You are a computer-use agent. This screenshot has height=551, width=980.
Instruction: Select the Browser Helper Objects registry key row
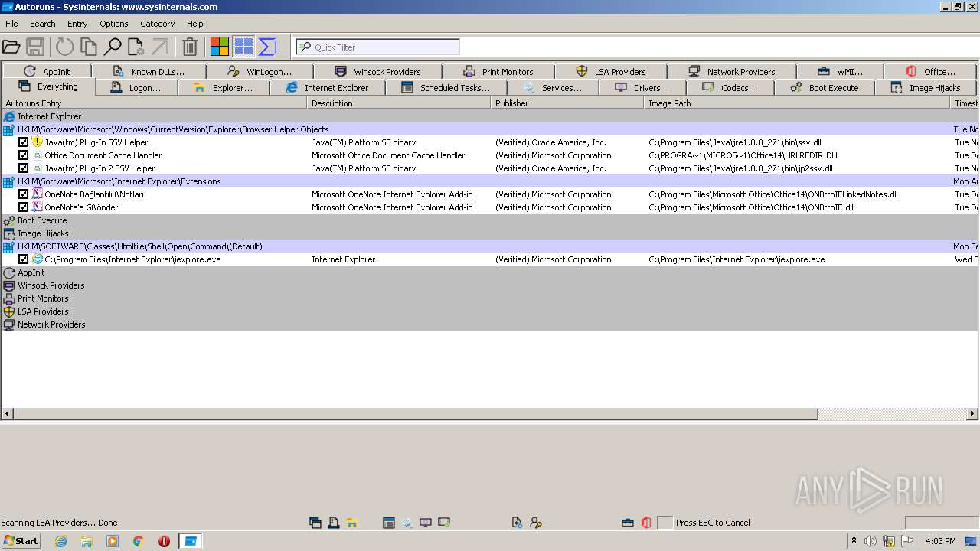(x=490, y=129)
